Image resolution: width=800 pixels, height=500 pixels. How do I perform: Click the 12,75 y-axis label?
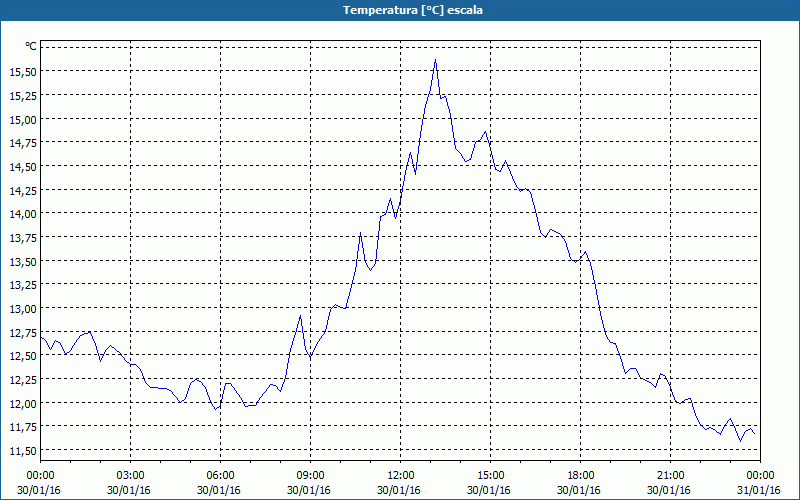pyautogui.click(x=23, y=332)
